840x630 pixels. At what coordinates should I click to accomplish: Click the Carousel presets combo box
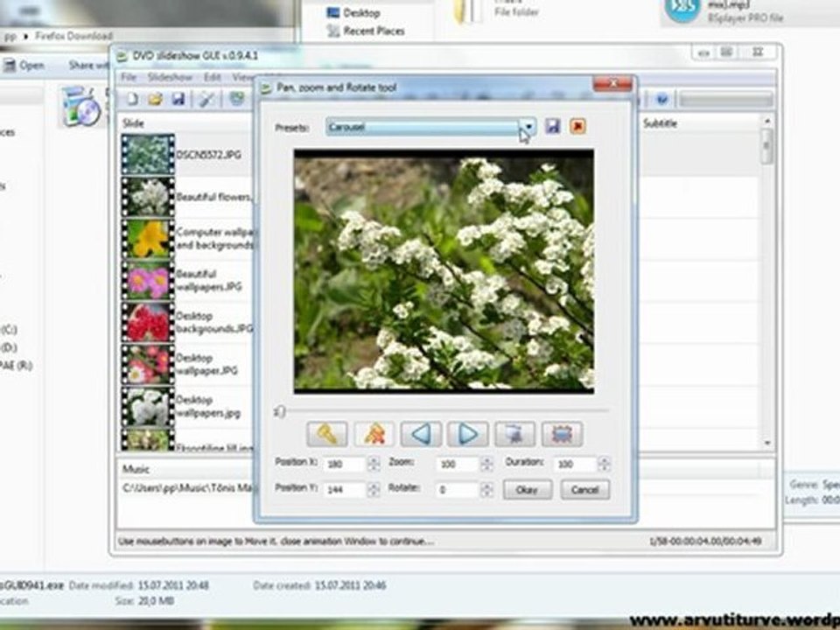click(430, 127)
